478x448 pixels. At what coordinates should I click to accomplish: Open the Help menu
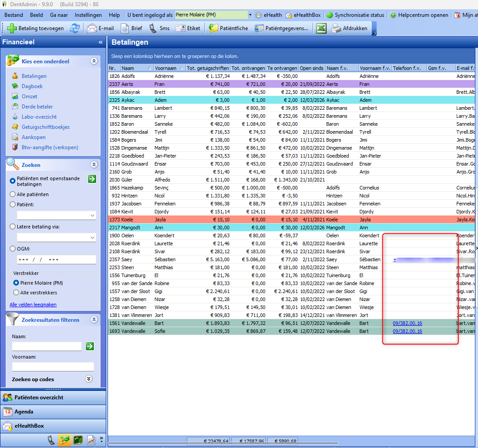114,15
